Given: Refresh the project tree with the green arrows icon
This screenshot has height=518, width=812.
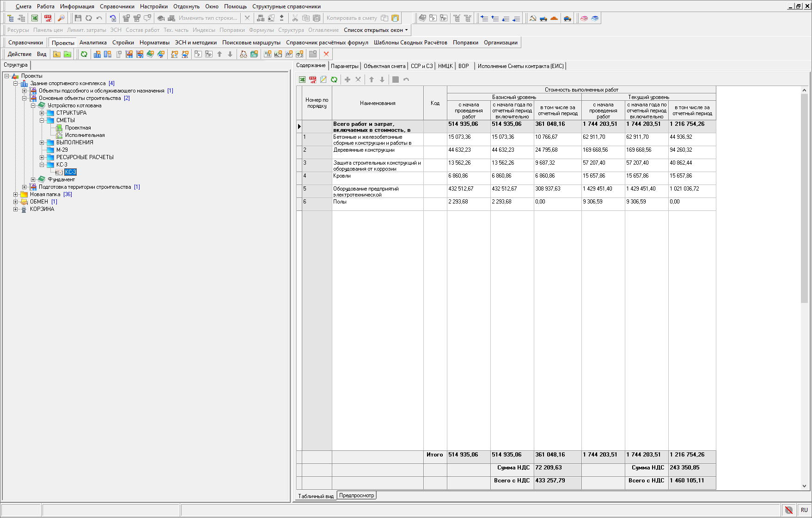Looking at the screenshot, I should [84, 54].
